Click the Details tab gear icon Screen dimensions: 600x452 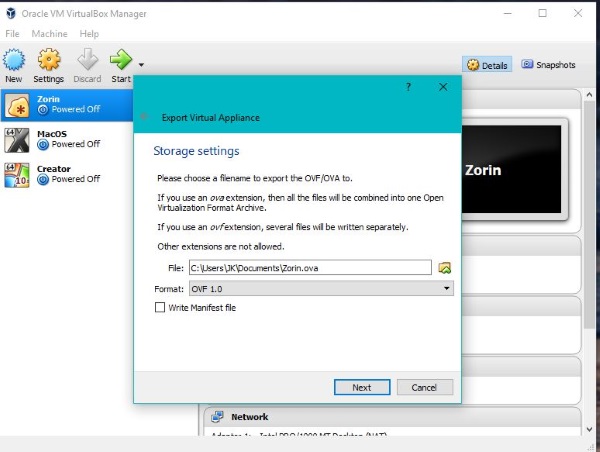point(473,65)
